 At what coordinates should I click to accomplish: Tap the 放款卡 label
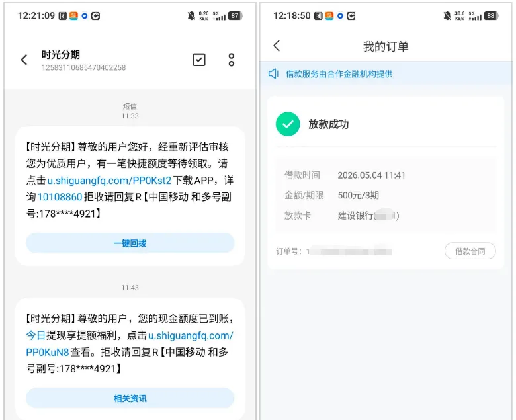coord(298,216)
